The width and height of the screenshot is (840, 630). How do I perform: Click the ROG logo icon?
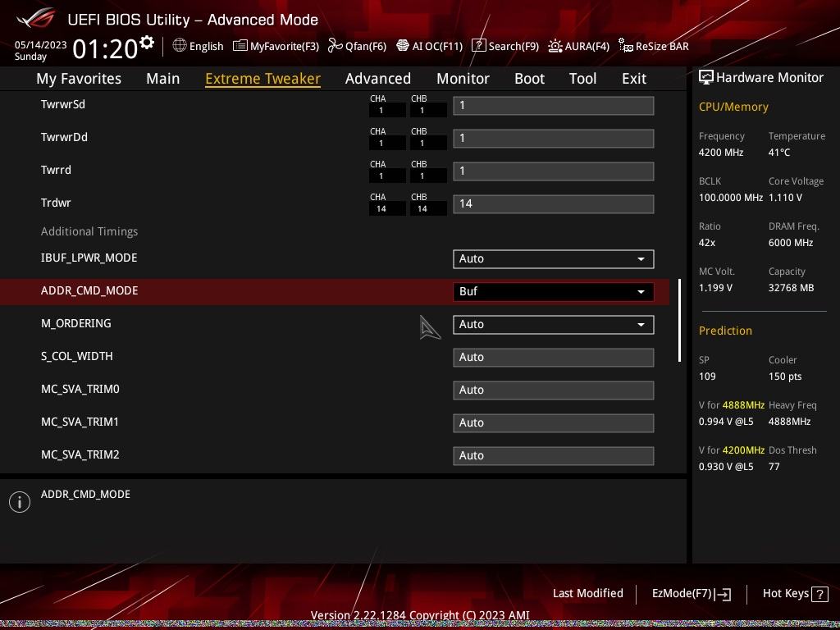tap(35, 18)
